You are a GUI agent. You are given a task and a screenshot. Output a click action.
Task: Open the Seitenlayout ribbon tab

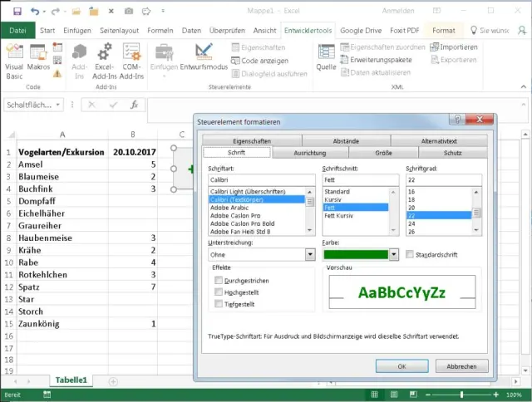120,31
